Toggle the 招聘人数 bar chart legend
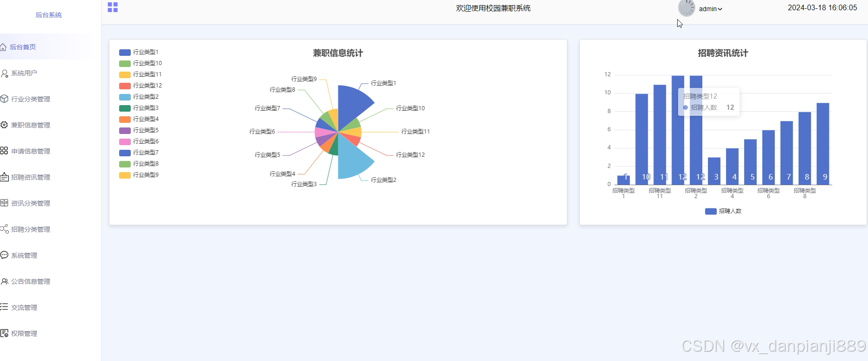 click(x=723, y=211)
